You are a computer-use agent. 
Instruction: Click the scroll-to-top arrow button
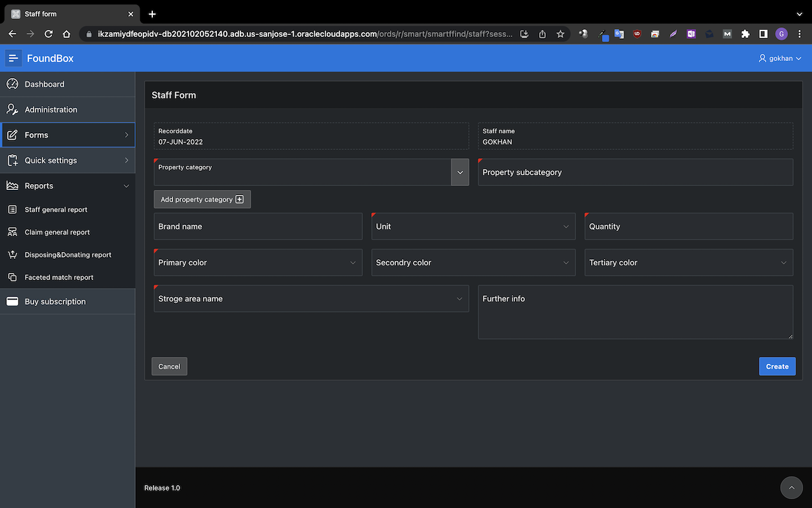[x=791, y=488]
